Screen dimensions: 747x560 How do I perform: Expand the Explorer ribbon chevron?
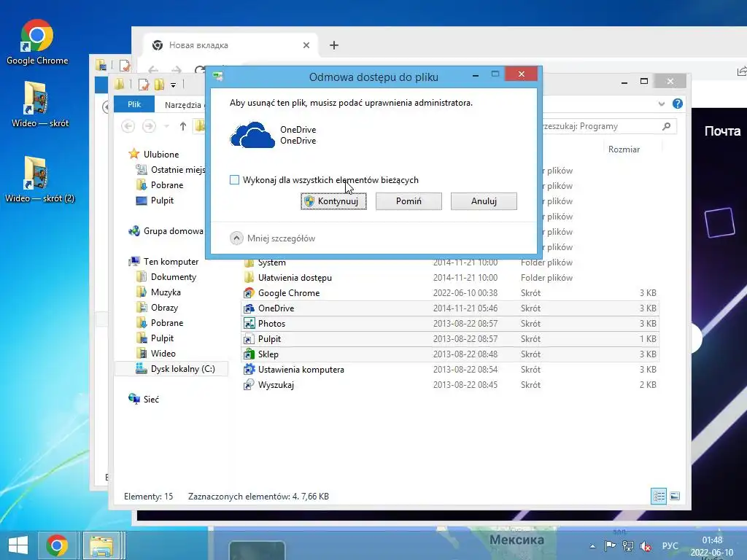tap(661, 104)
